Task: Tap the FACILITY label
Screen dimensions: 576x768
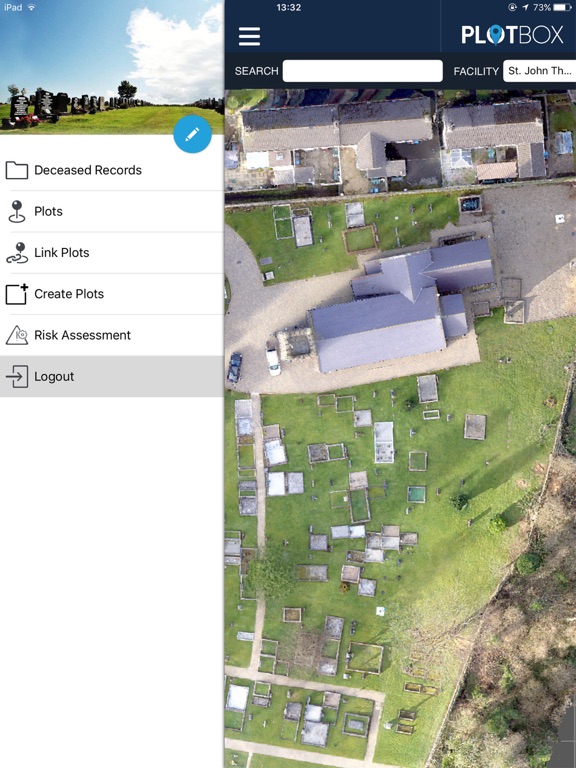Action: [476, 72]
